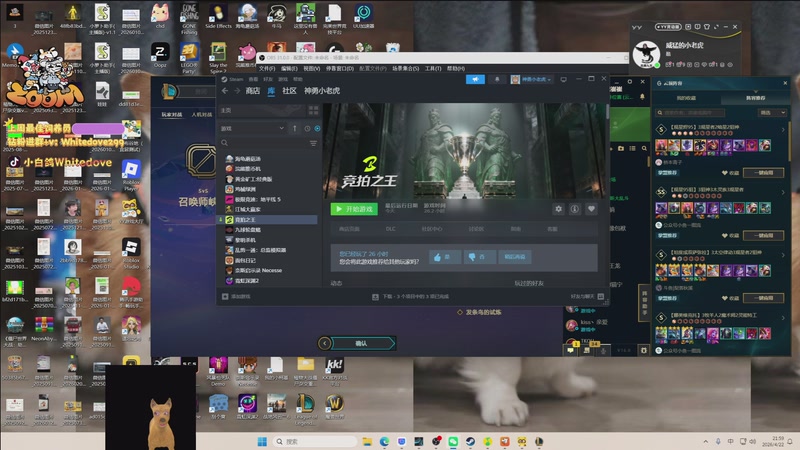Open the OBS 工具(T) menu
Screen dimensions: 800x450
tap(433, 68)
